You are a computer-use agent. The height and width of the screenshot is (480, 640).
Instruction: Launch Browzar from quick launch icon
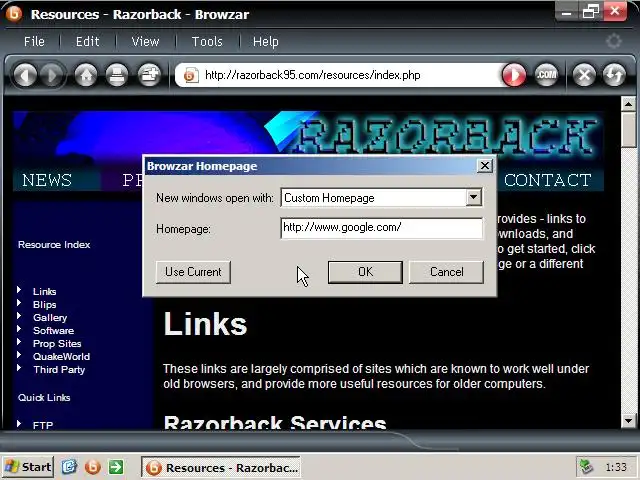pyautogui.click(x=93, y=467)
